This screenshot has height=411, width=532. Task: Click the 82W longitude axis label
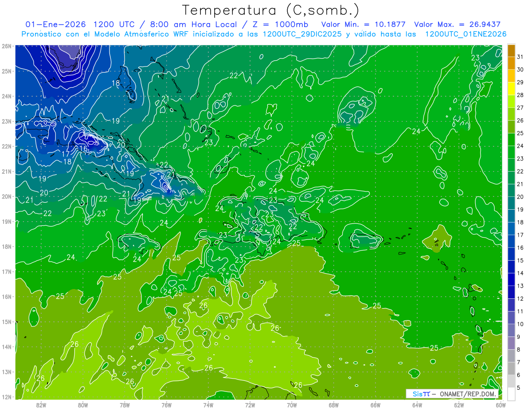click(41, 405)
